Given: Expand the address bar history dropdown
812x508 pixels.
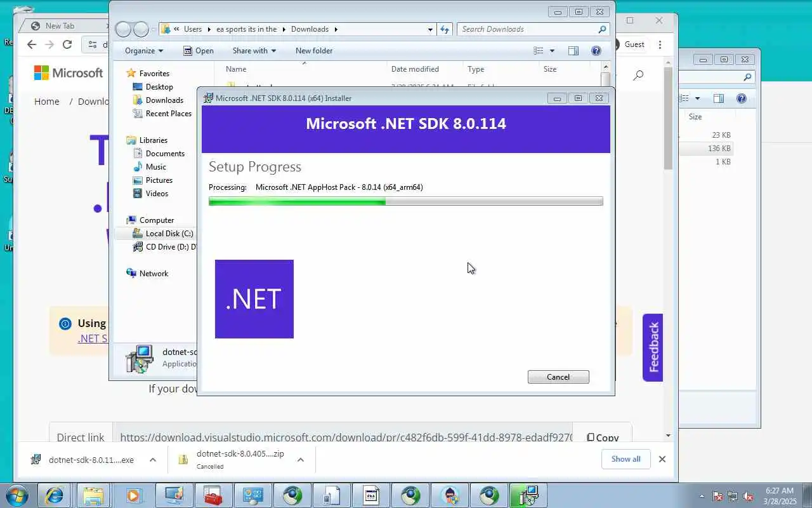Looking at the screenshot, I should point(430,29).
